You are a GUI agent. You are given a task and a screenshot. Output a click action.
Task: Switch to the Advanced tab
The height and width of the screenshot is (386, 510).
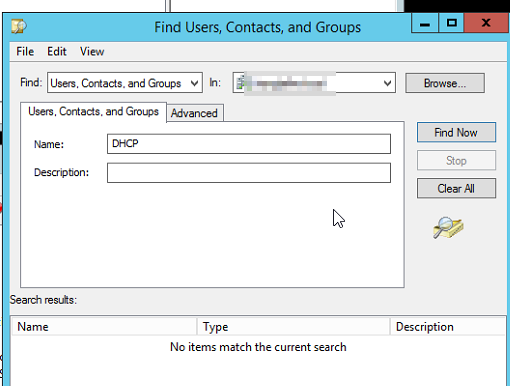pos(194,113)
